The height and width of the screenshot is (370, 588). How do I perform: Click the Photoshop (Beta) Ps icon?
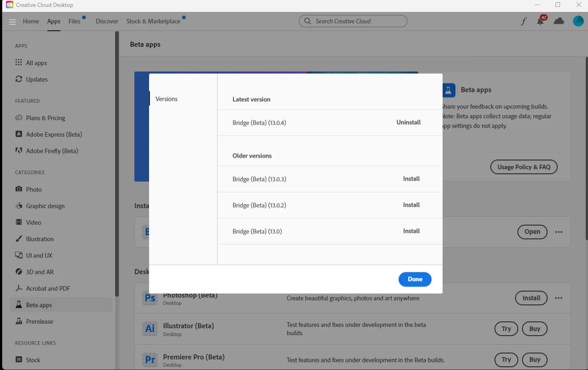[x=150, y=298]
